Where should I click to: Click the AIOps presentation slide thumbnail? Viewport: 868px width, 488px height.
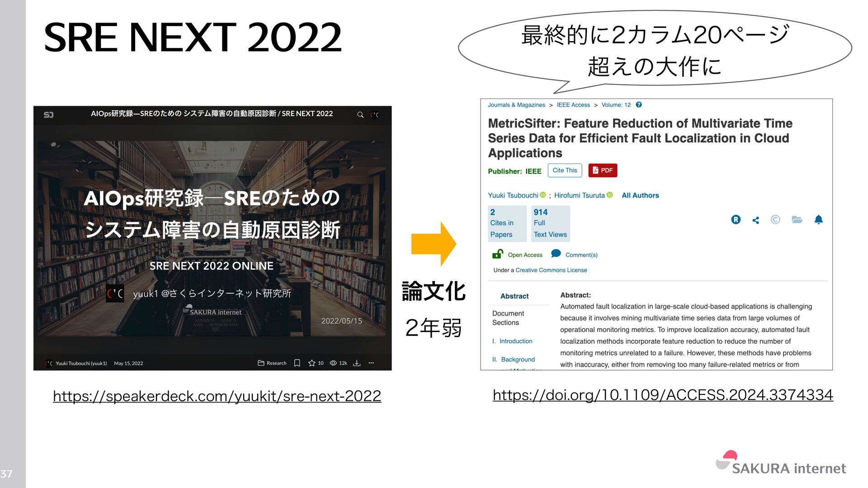(x=212, y=237)
